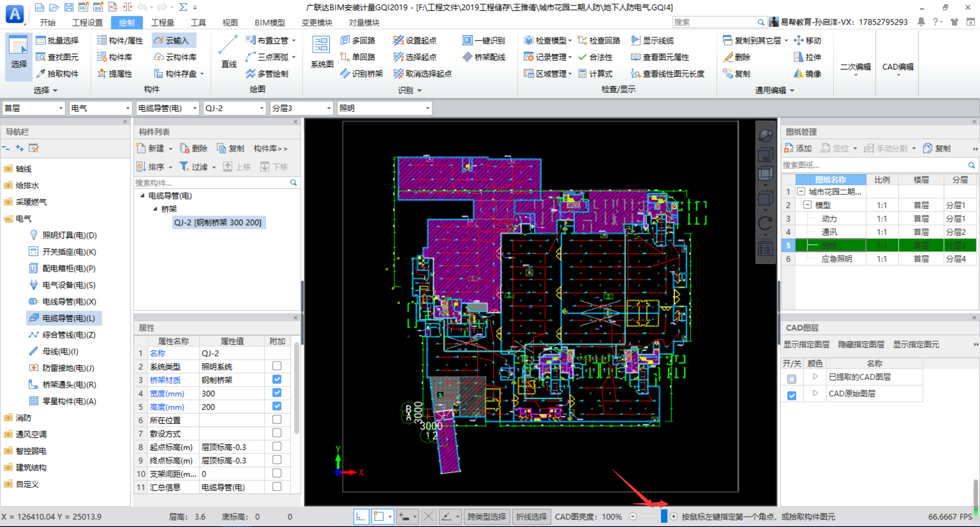Click the 镜像 mirror tool

pos(807,74)
